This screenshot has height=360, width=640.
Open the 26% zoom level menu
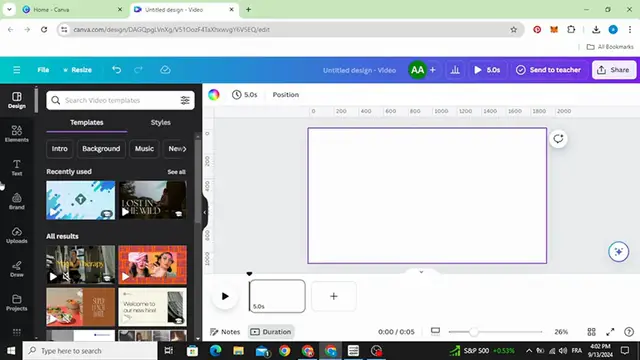(561, 332)
